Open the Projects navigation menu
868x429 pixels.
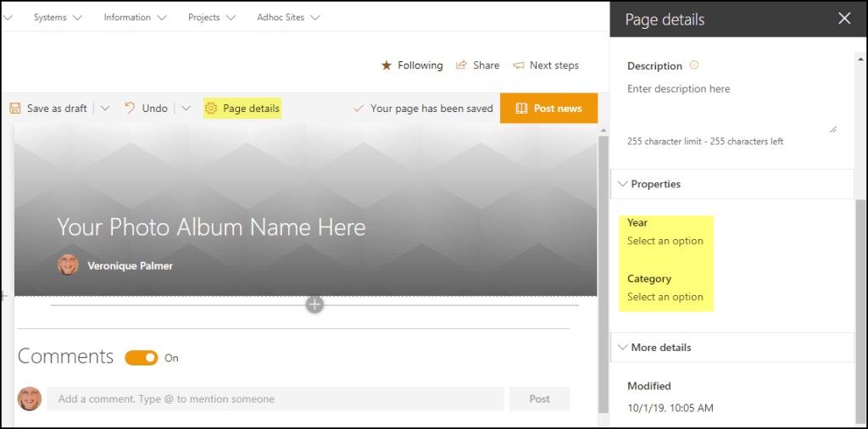(211, 17)
